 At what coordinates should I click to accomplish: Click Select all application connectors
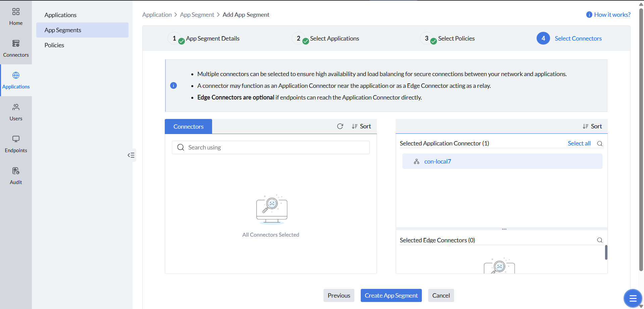tap(579, 143)
